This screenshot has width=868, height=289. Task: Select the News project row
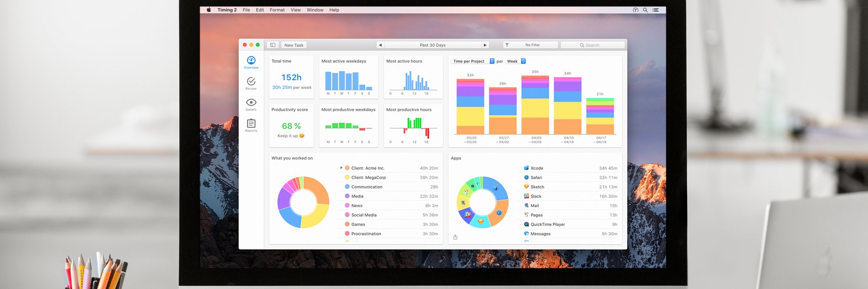[x=389, y=205]
